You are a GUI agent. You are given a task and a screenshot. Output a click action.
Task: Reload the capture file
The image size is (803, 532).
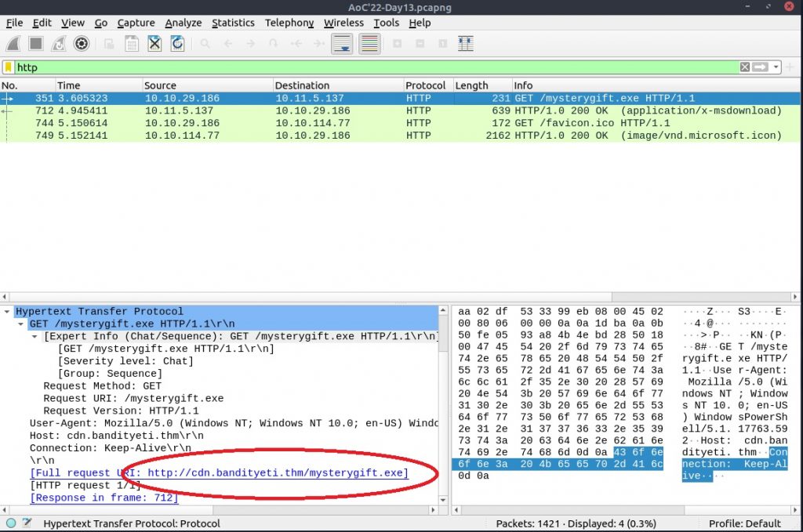(178, 44)
